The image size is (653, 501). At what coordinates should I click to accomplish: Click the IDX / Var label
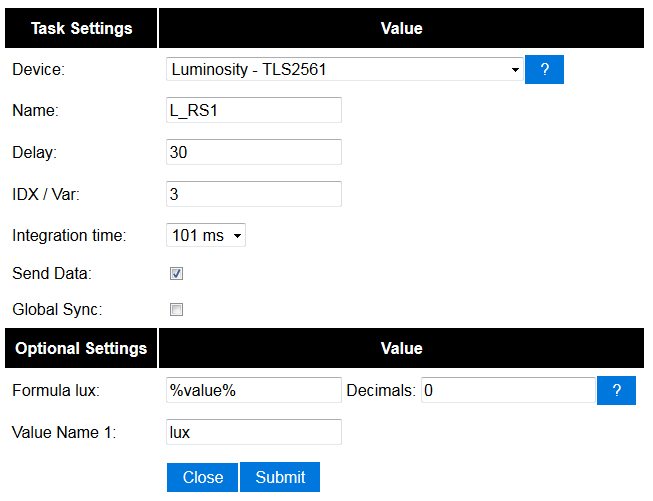[x=46, y=194]
